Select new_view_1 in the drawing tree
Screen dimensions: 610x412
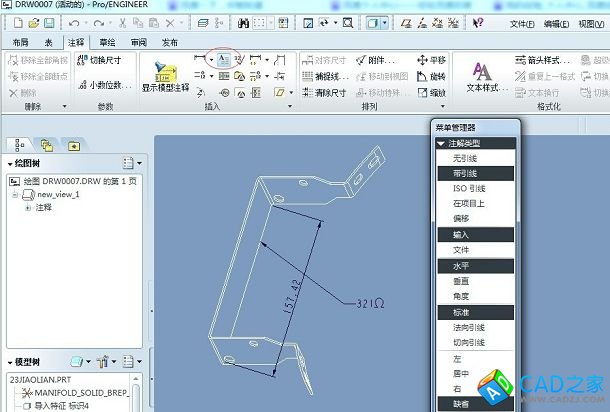pos(57,194)
